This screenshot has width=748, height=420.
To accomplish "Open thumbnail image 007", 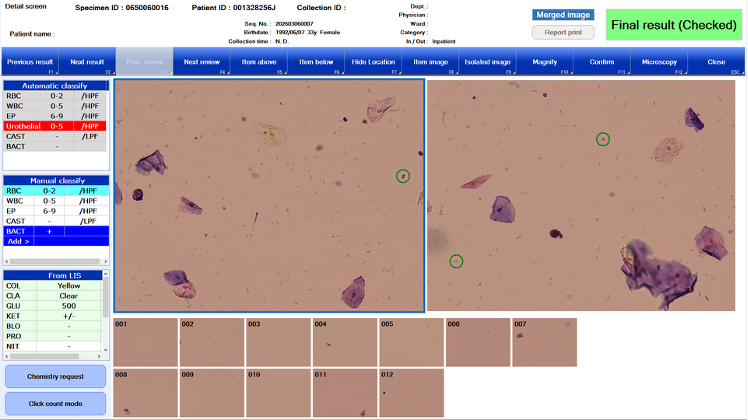I will (x=545, y=342).
